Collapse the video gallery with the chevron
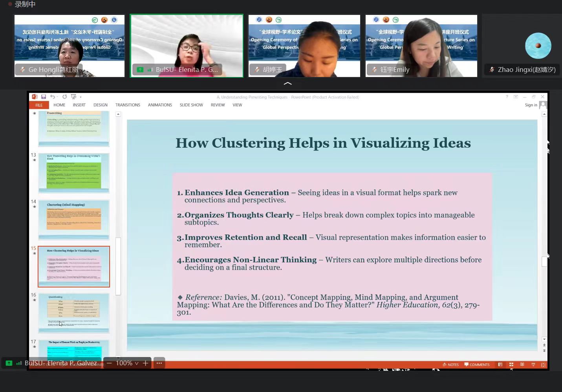562x392 pixels. 287,83
